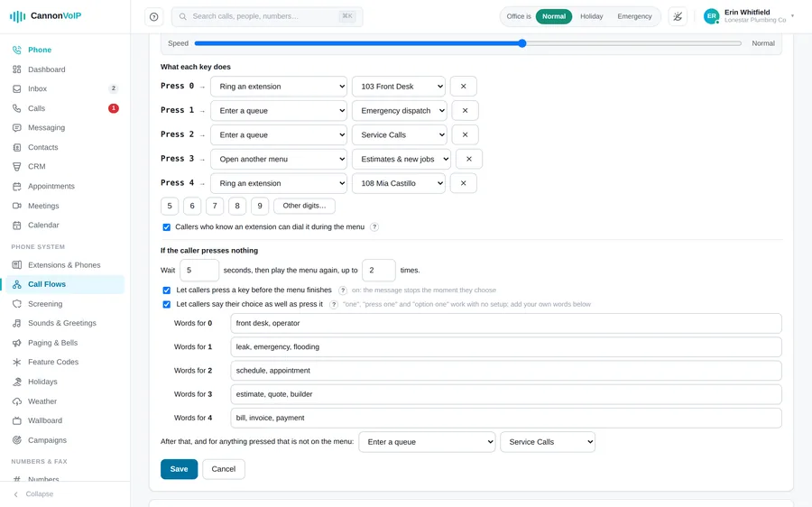This screenshot has width=812, height=507.
Task: Open fallback action 'Enter a queue' dropdown
Action: click(427, 442)
